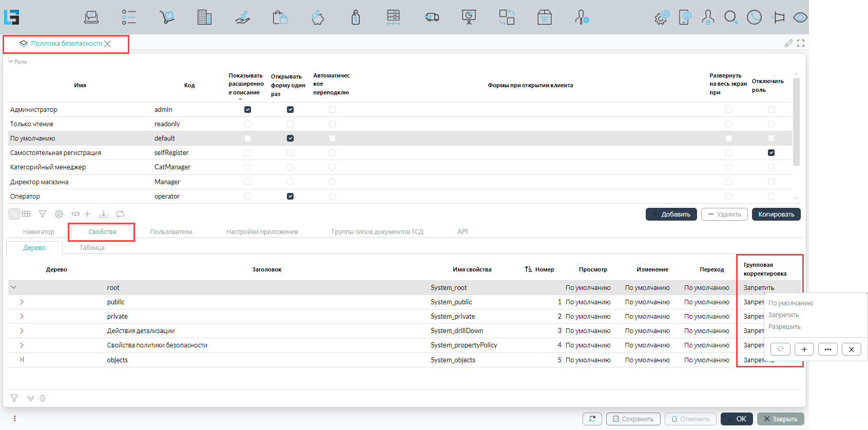The width and height of the screenshot is (868, 430).
Task: Click the filter icon under roles table
Action: point(43,214)
